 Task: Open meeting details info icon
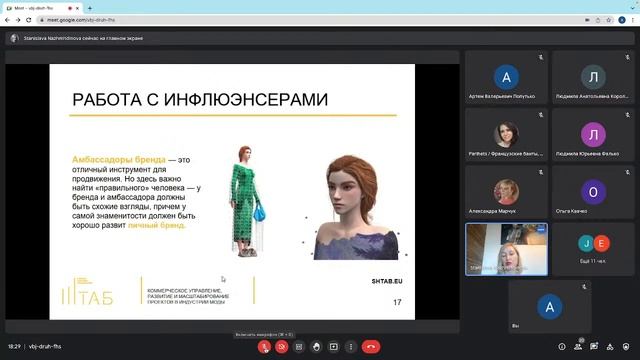[562, 347]
